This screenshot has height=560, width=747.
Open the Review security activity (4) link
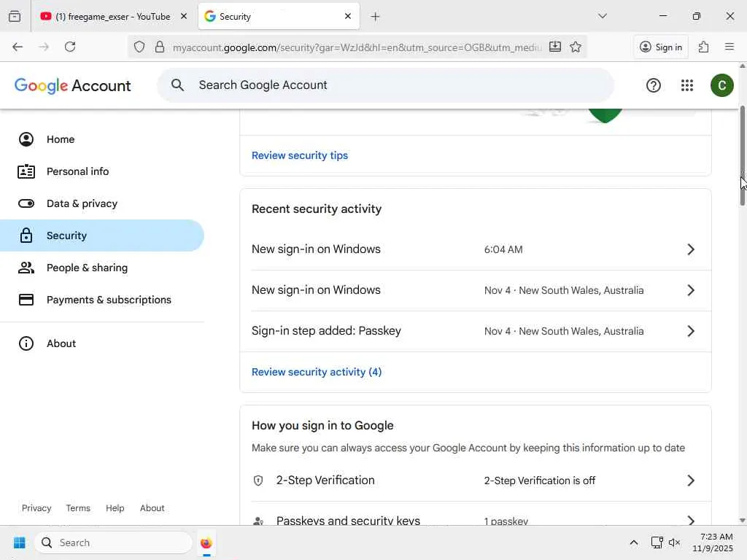coord(317,372)
